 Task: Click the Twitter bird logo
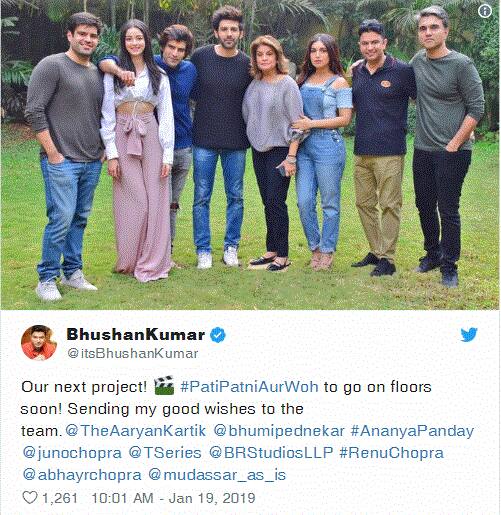(x=469, y=335)
